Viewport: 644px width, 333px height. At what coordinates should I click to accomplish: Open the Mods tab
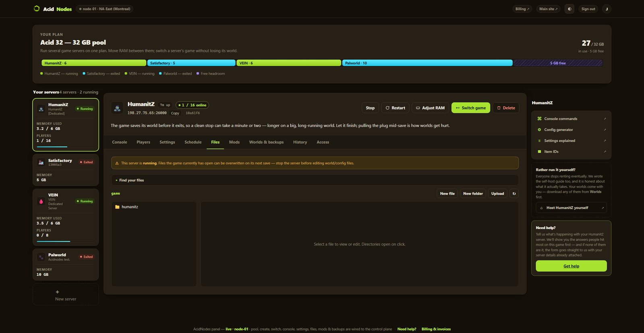(234, 142)
